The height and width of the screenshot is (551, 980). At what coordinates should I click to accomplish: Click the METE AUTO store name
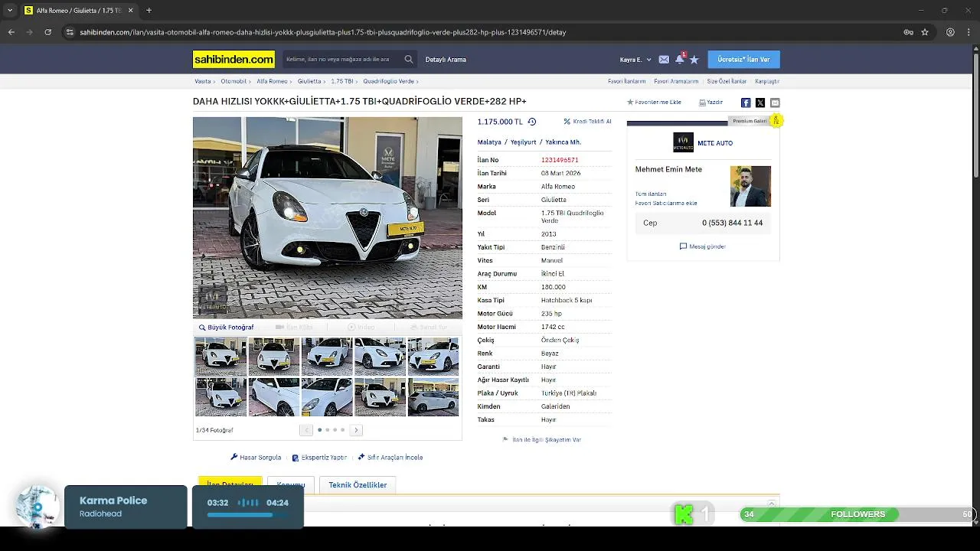tap(715, 143)
